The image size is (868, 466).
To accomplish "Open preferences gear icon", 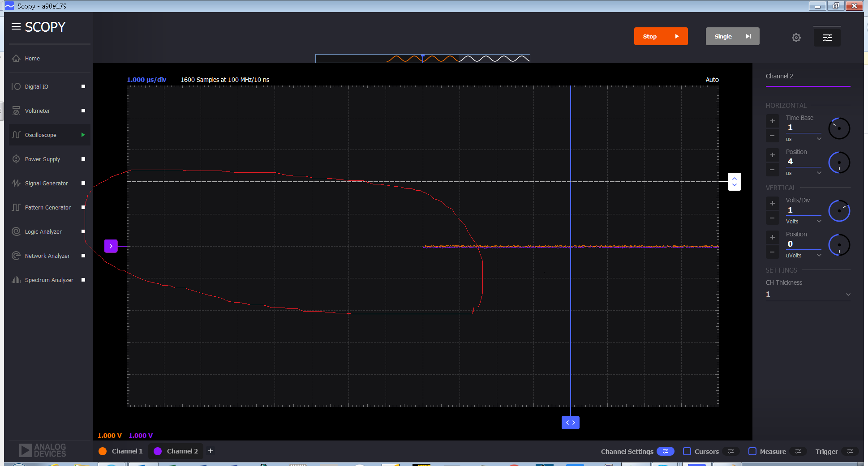I will click(x=796, y=38).
